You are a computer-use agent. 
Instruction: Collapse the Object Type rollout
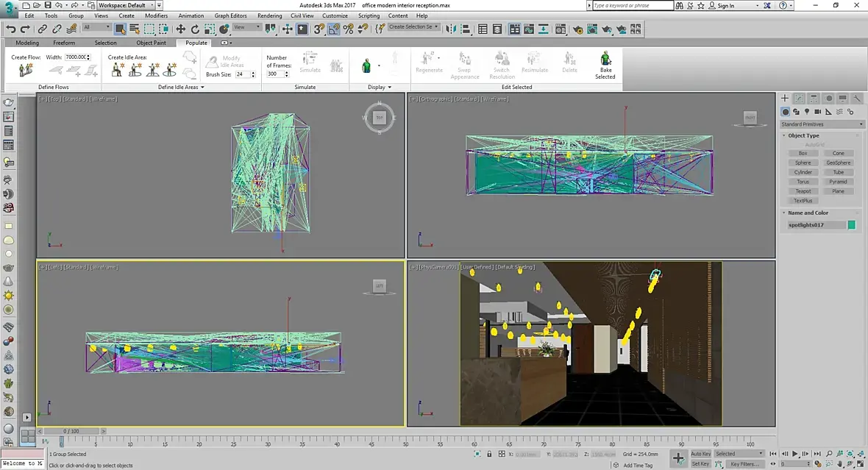(x=803, y=135)
